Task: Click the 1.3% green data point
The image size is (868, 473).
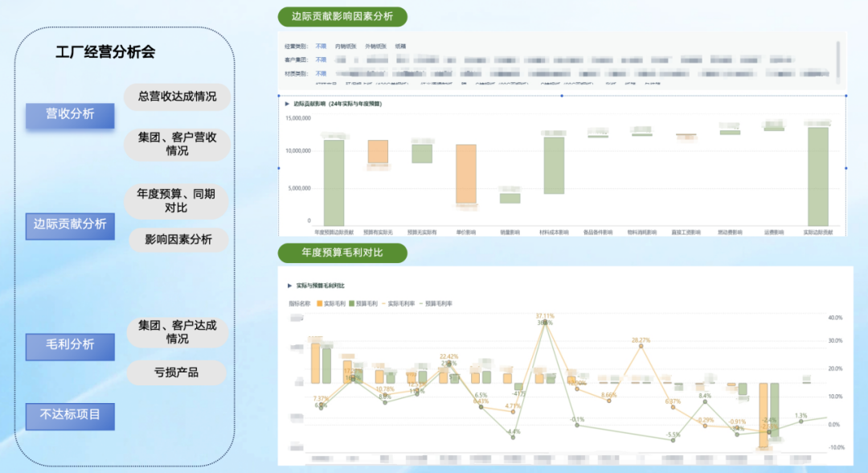Action: coord(800,422)
